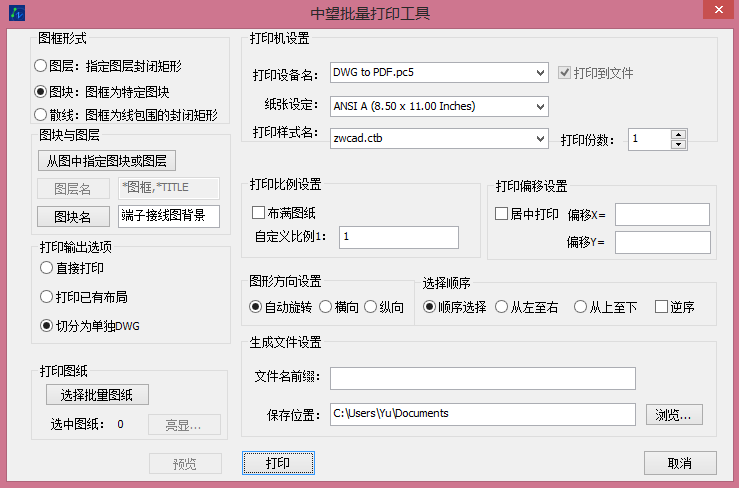Open the 打印设备名 printer dropdown
The image size is (739, 488).
[x=540, y=72]
